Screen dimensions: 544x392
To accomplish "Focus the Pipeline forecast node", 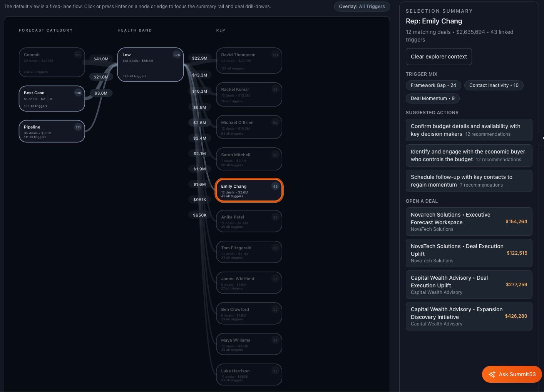I will click(52, 131).
